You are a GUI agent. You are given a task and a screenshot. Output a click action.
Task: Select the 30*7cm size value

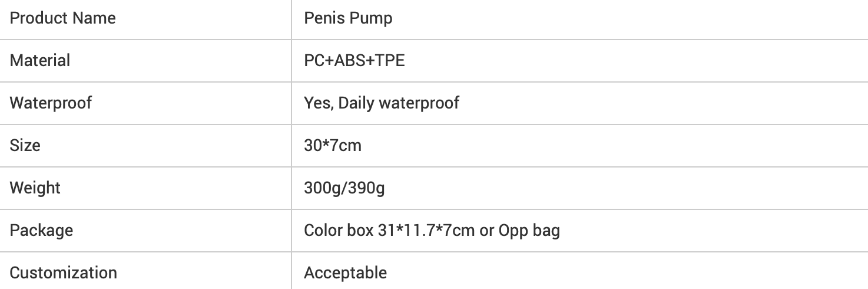point(333,145)
